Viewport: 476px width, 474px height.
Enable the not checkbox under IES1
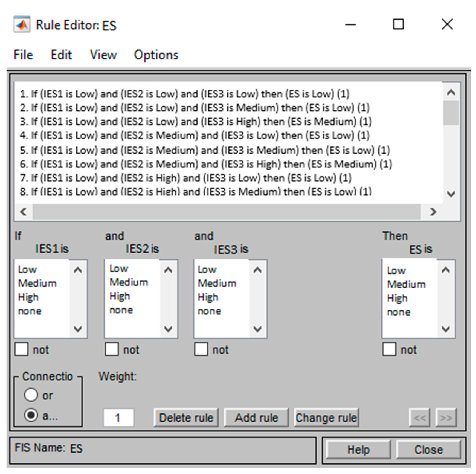(x=21, y=349)
